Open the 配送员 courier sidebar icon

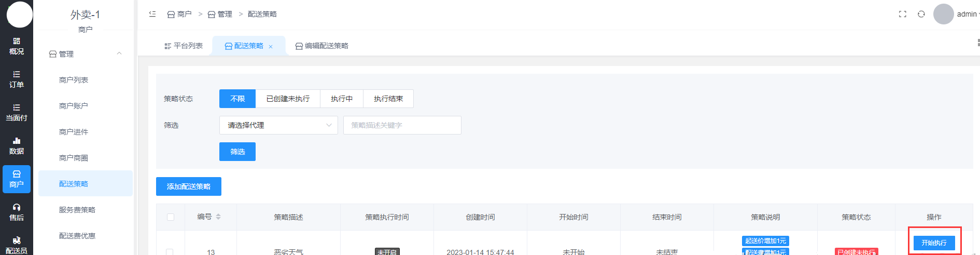click(x=17, y=245)
